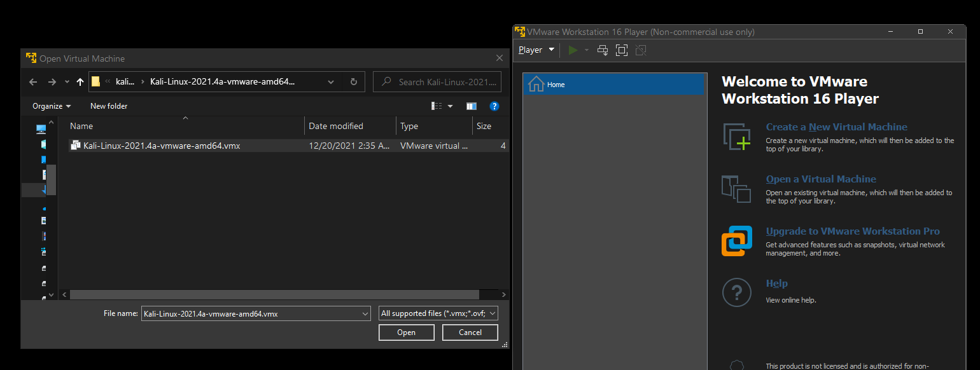The width and height of the screenshot is (980, 370).
Task: Power on VM with green play icon
Action: click(573, 50)
